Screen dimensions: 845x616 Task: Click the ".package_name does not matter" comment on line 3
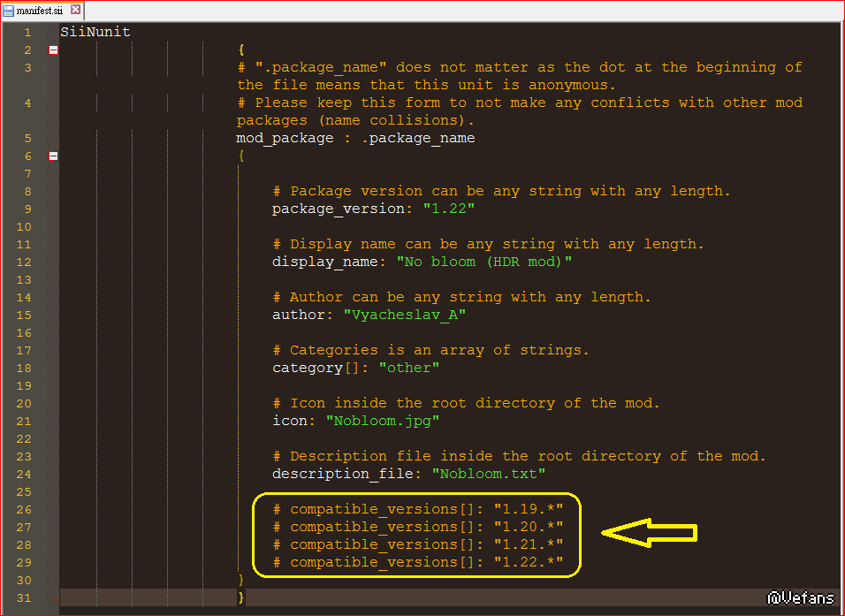(x=520, y=76)
